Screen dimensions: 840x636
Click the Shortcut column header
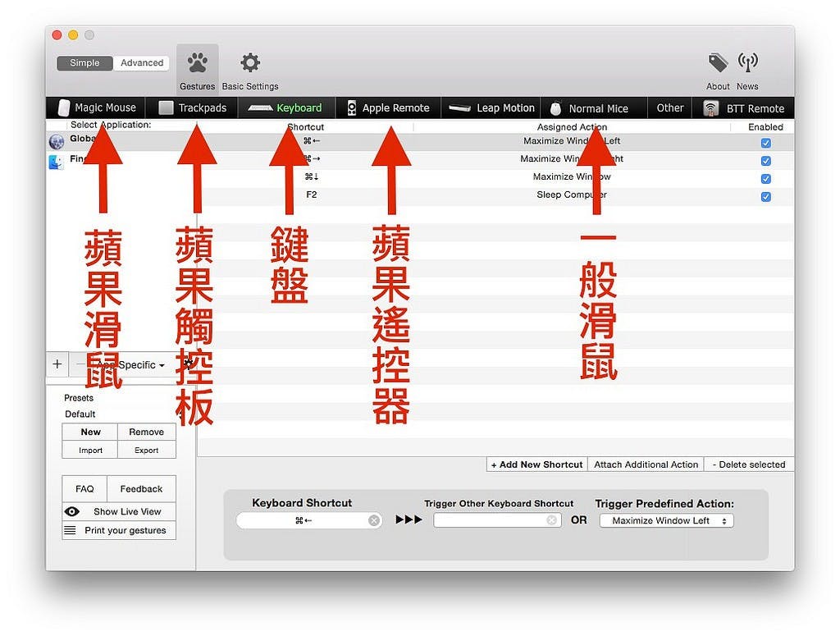305,127
